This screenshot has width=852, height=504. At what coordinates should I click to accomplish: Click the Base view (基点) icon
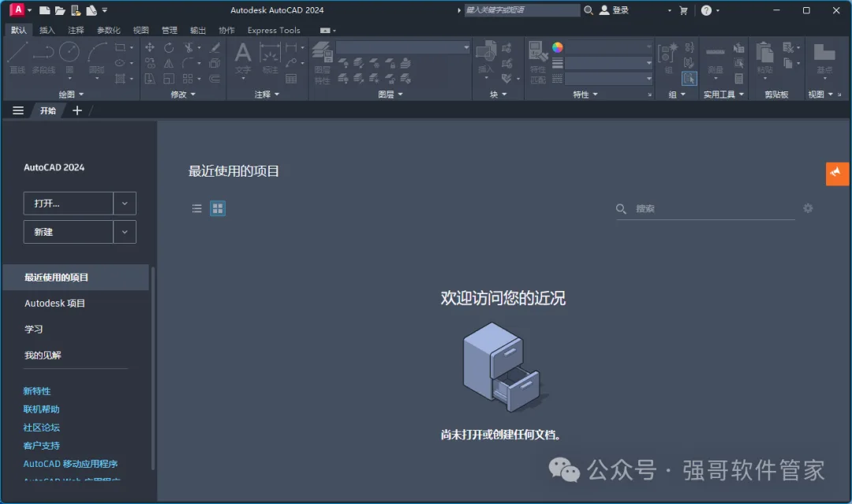[x=824, y=60]
